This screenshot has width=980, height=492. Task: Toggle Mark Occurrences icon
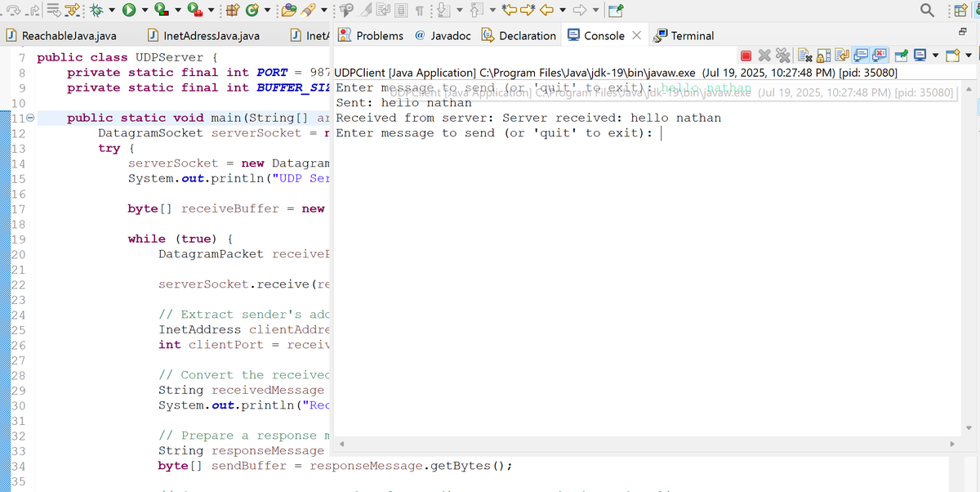point(365,10)
